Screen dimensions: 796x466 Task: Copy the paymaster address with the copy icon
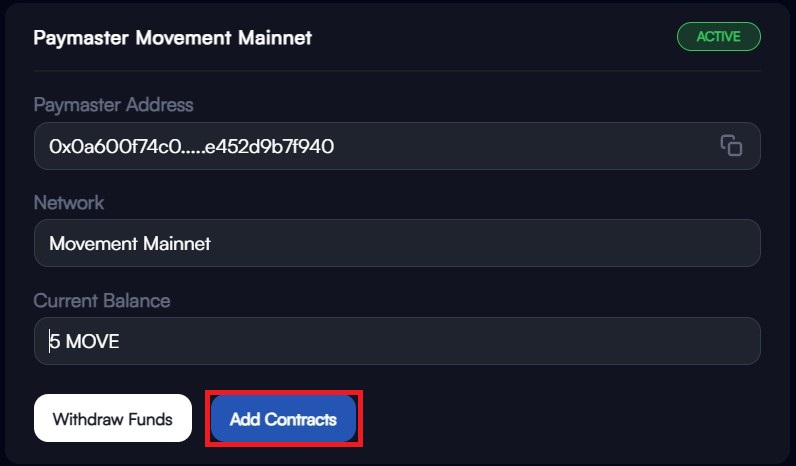coord(731,146)
